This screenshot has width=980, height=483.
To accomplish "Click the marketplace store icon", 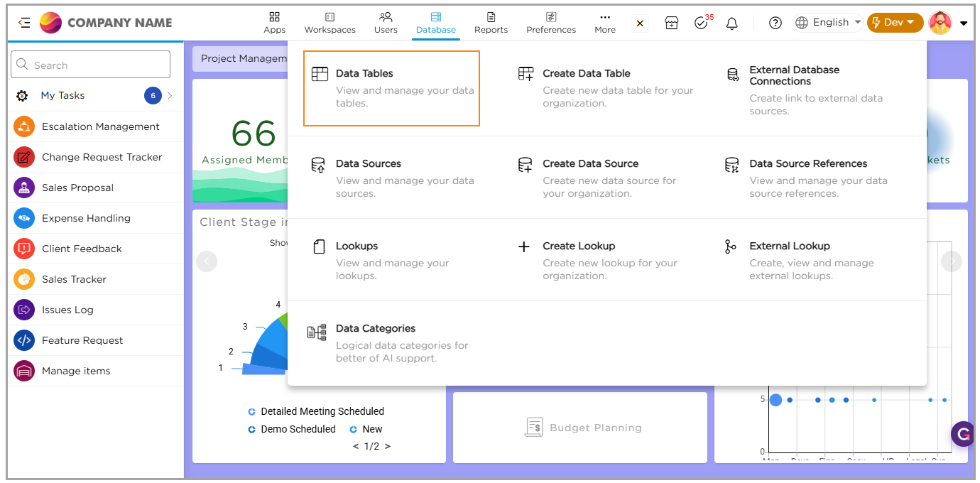I will 671,23.
